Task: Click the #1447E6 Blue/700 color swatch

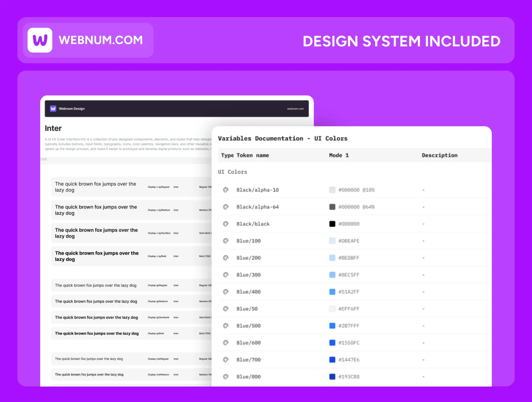Action: point(332,360)
